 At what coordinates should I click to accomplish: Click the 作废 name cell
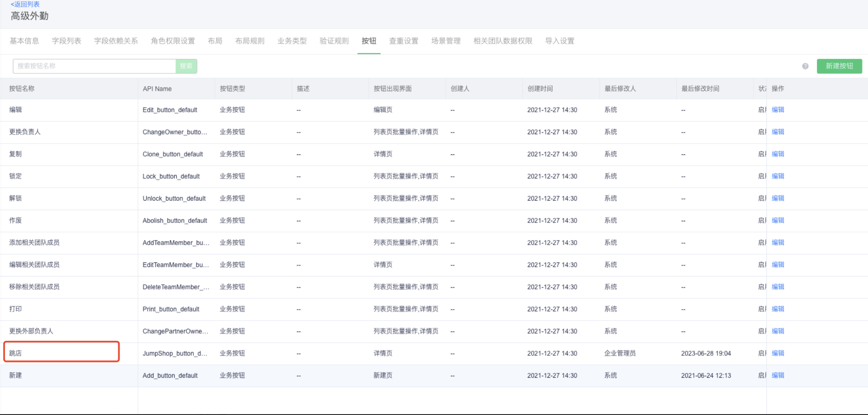coord(15,220)
